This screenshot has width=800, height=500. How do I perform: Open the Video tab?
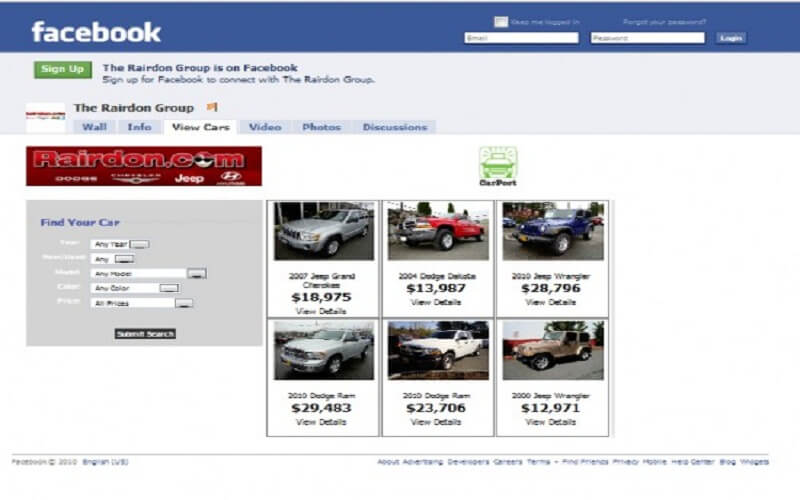265,127
